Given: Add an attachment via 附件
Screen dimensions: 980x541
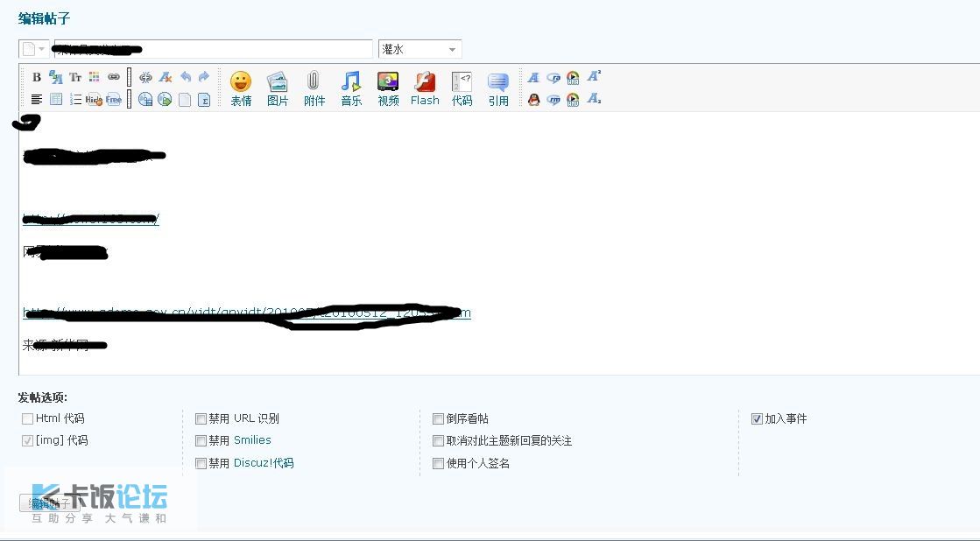Looking at the screenshot, I should pyautogui.click(x=314, y=88).
